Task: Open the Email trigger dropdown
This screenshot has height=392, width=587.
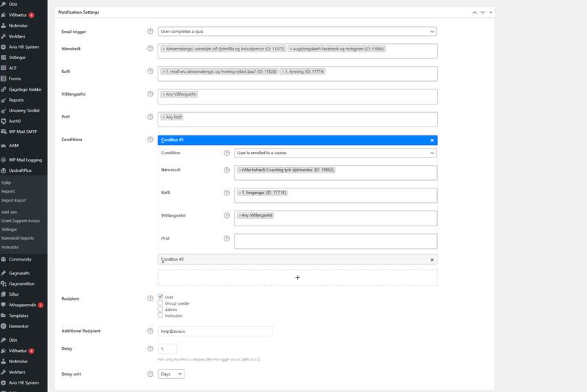Action: (x=297, y=32)
